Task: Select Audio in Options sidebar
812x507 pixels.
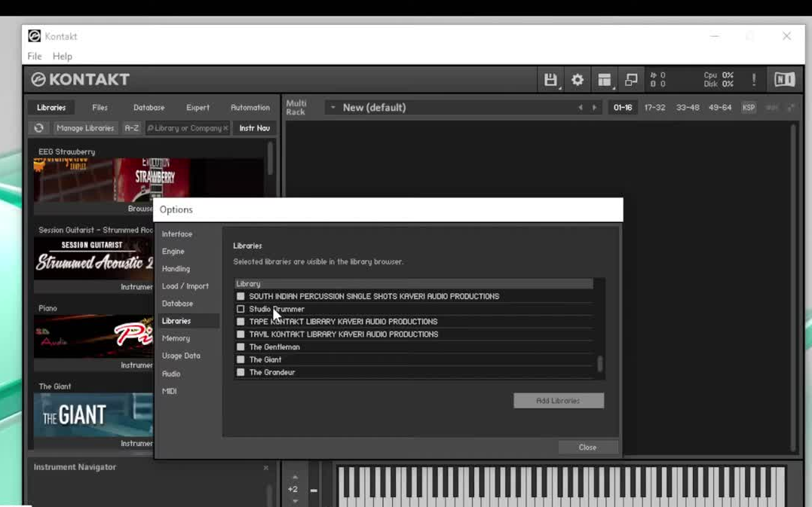Action: [171, 374]
